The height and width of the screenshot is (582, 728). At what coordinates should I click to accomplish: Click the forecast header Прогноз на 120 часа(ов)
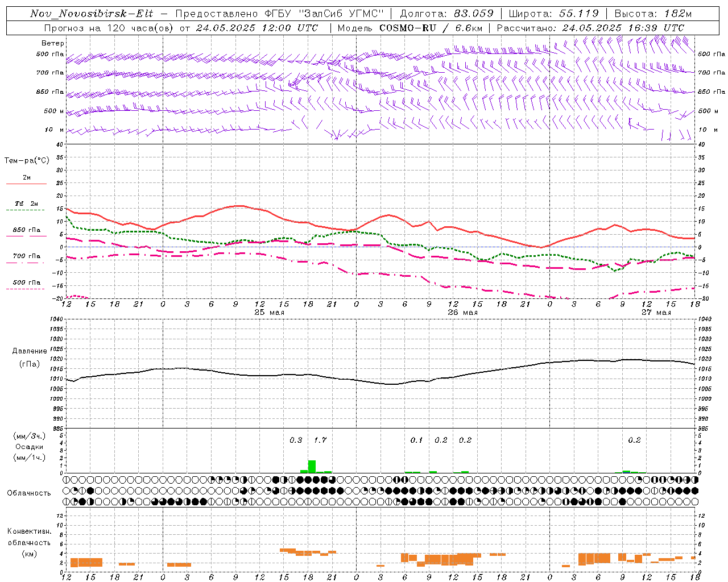(109, 28)
